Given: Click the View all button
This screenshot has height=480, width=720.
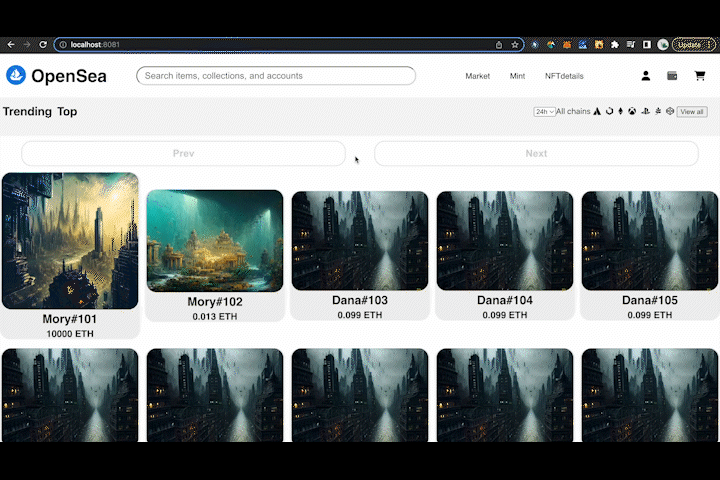Looking at the screenshot, I should 692,112.
